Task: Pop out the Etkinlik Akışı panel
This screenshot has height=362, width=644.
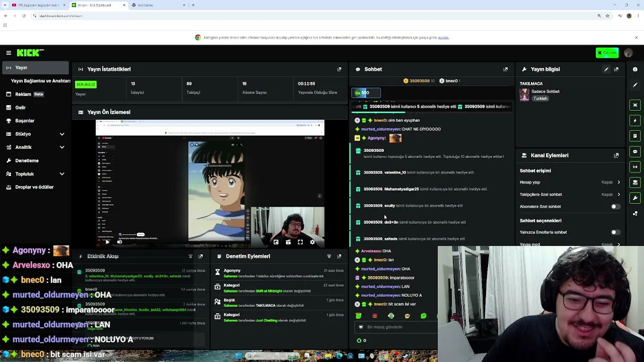Action: coord(200,256)
